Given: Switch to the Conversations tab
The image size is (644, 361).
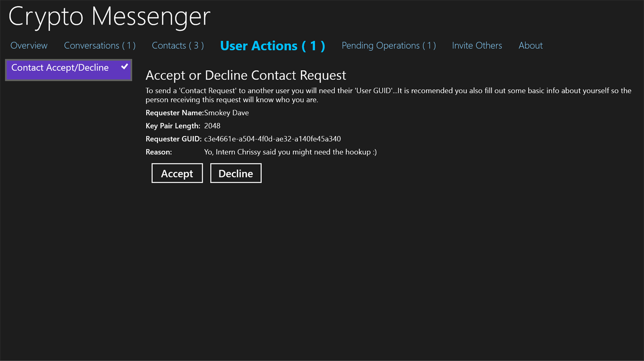Looking at the screenshot, I should 99,46.
